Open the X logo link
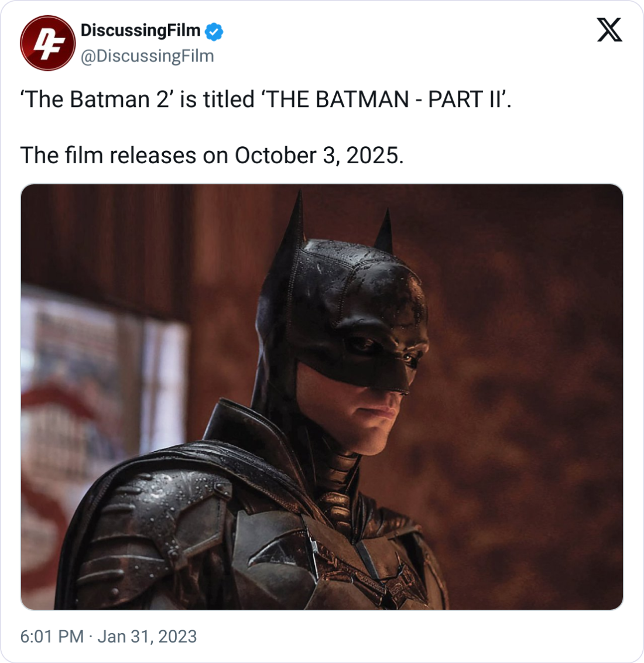This screenshot has width=644, height=663. (x=609, y=30)
